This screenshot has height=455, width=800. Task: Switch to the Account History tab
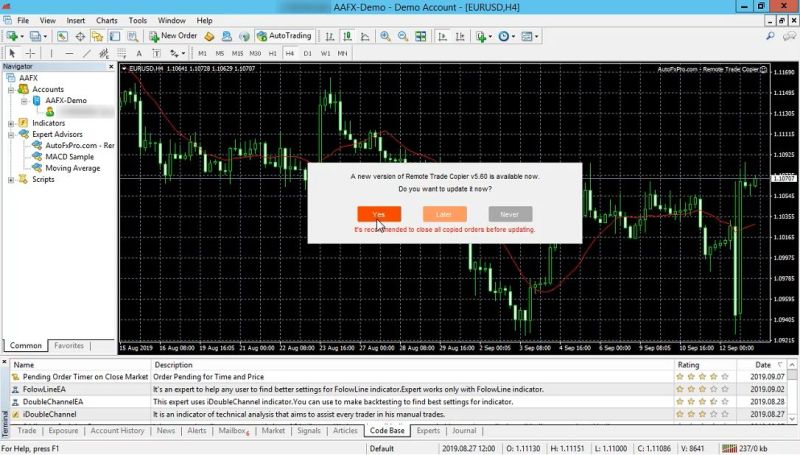click(117, 431)
